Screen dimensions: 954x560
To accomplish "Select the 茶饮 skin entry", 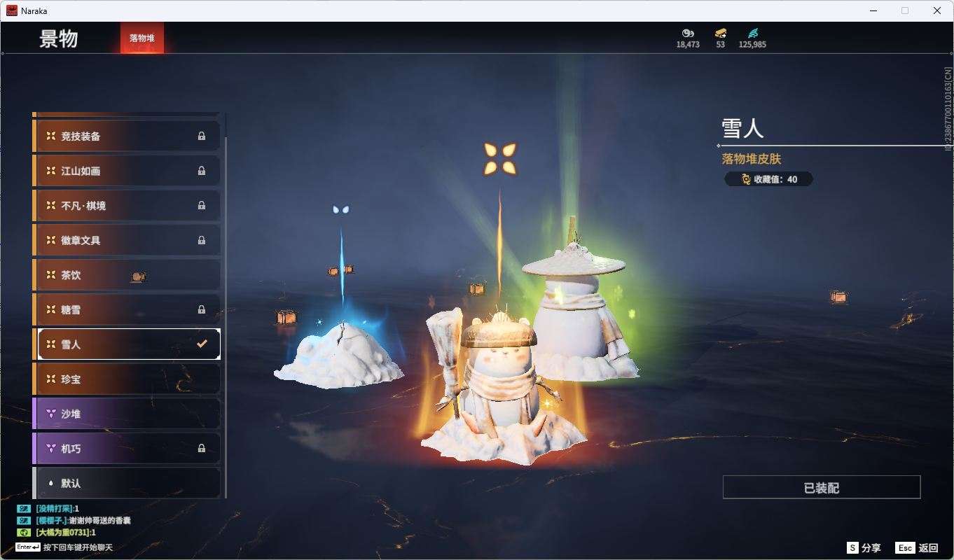I will (x=127, y=275).
